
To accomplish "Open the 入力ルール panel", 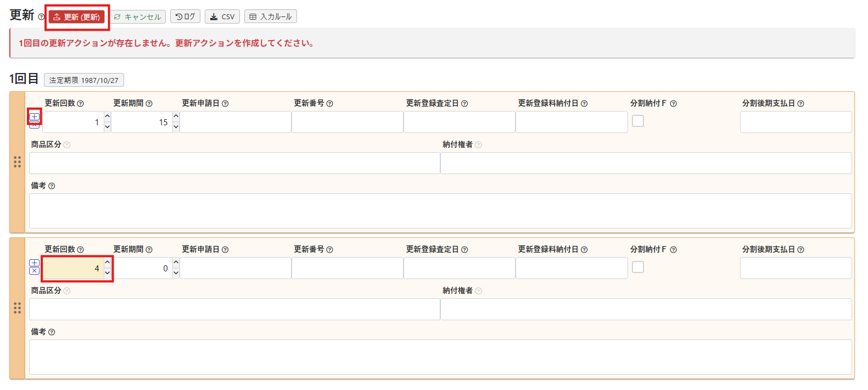I will tap(270, 16).
